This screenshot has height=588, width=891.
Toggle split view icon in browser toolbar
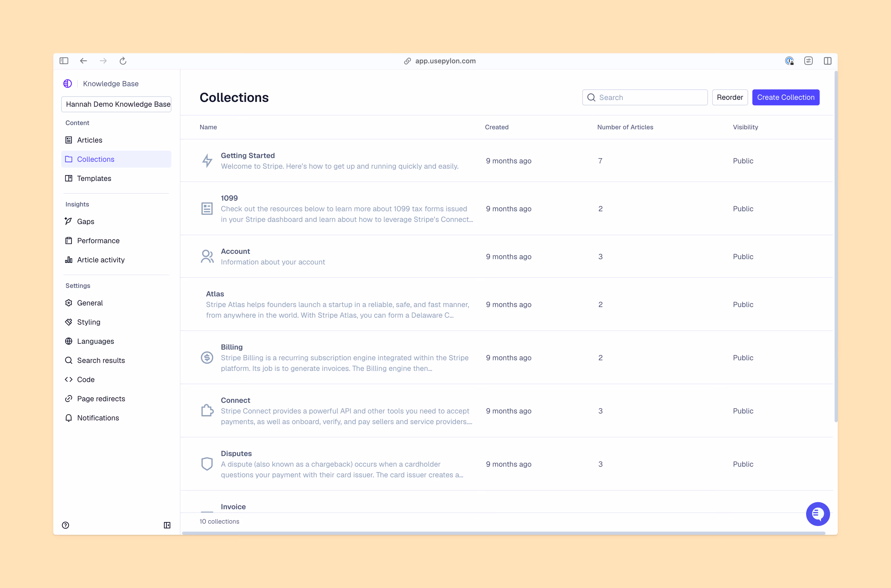tap(828, 61)
